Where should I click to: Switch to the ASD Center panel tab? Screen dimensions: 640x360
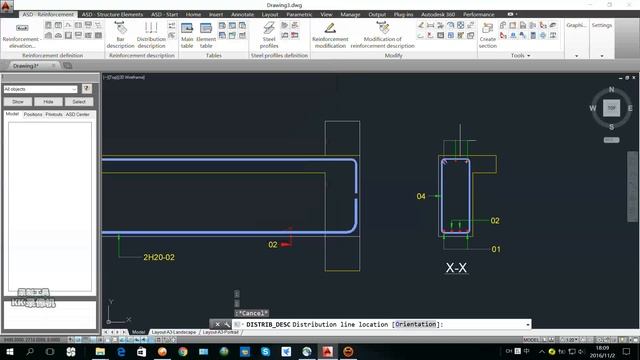[78, 114]
